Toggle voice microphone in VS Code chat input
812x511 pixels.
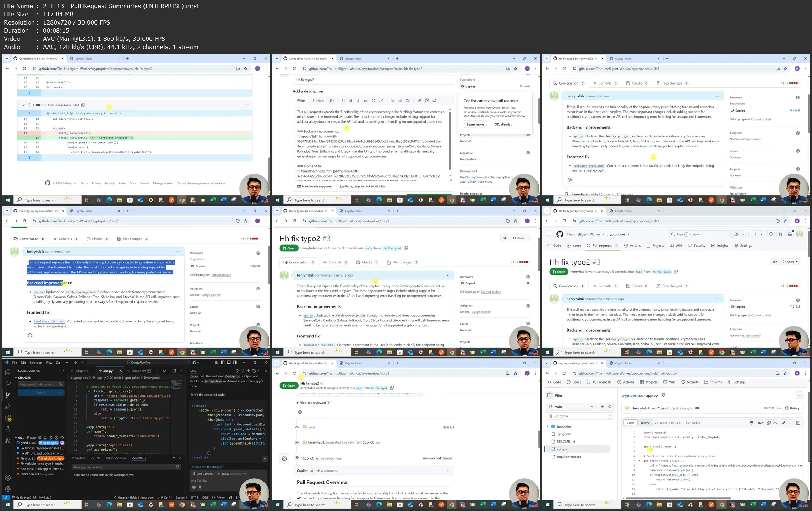point(200,487)
